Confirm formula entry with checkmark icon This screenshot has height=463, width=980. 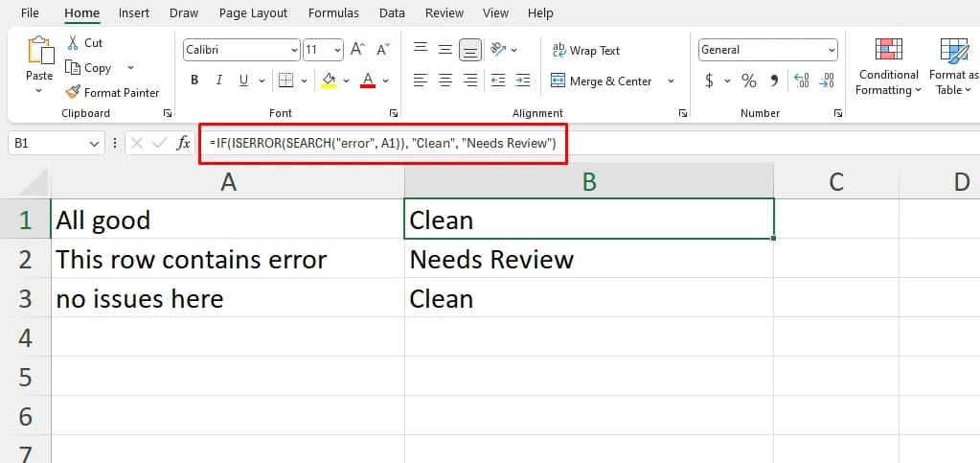[160, 143]
